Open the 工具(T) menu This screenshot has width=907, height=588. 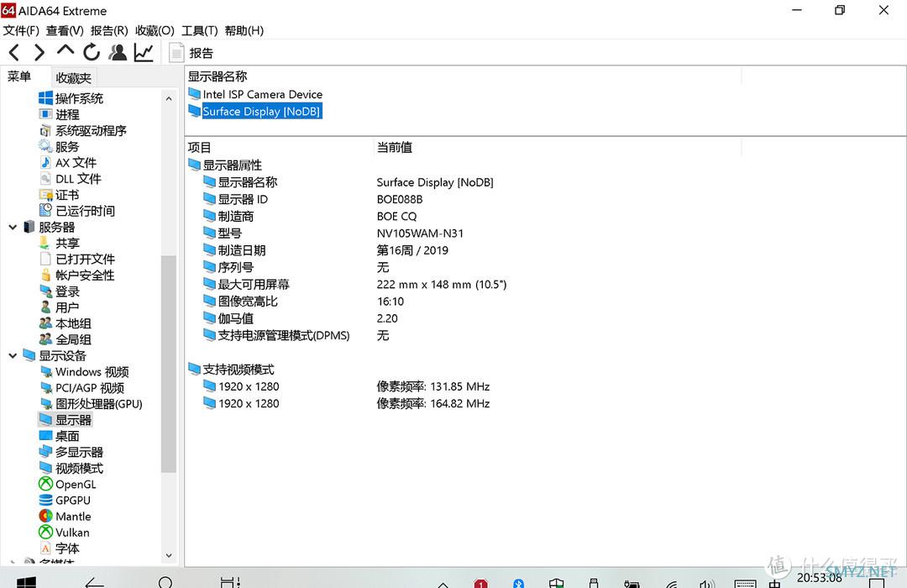[x=200, y=31]
